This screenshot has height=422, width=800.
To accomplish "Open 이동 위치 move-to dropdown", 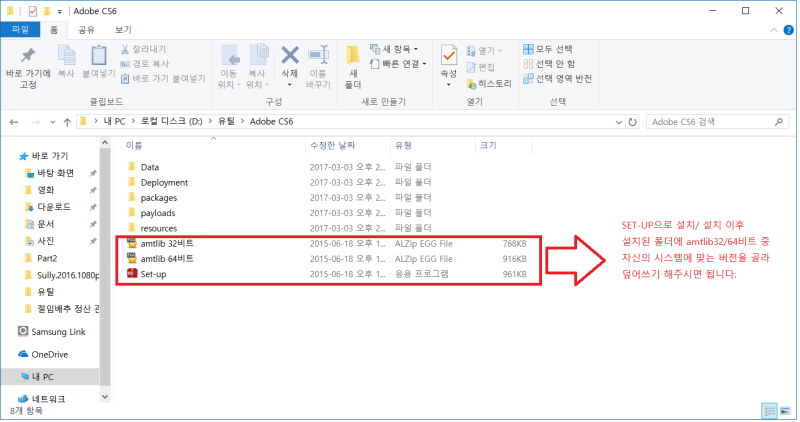I will coord(228,67).
